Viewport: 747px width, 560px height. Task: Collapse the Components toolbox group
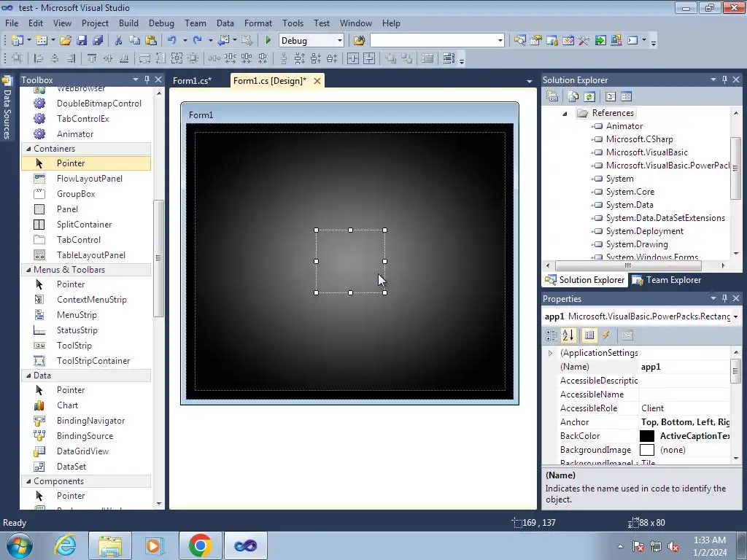pos(28,481)
